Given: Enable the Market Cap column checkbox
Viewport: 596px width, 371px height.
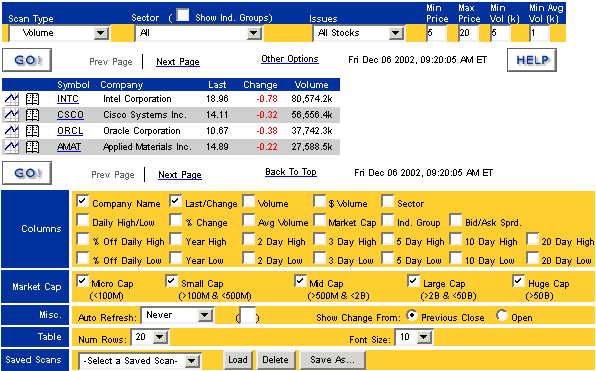Looking at the screenshot, I should pyautogui.click(x=319, y=220).
